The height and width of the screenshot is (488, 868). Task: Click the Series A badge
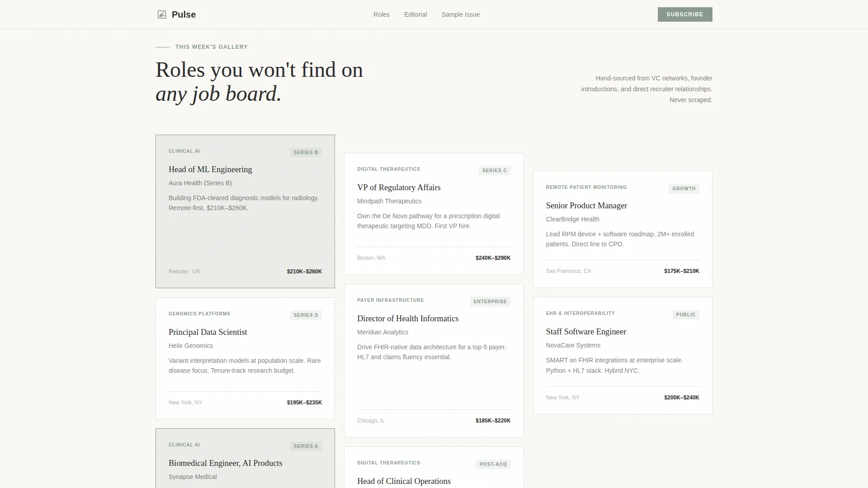pos(306,446)
